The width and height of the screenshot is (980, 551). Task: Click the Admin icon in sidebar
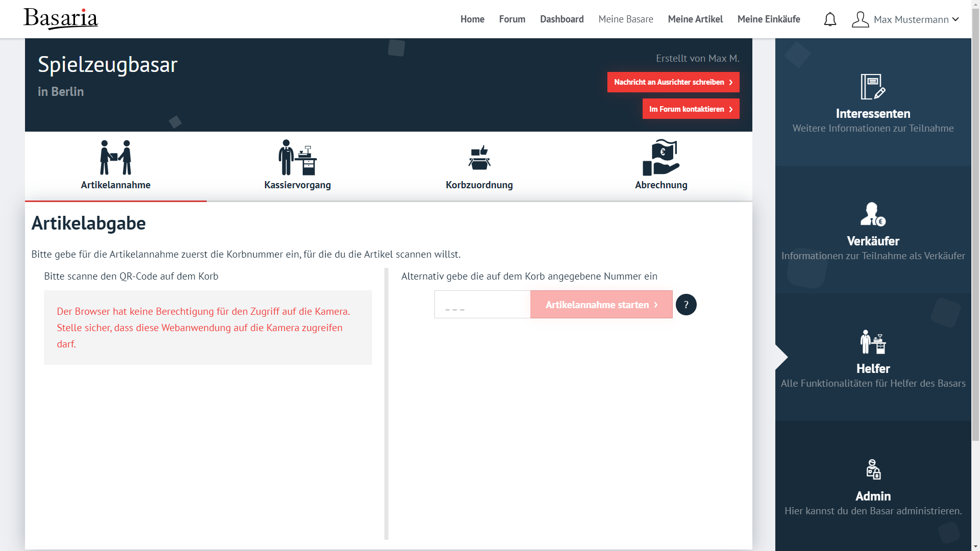(873, 469)
